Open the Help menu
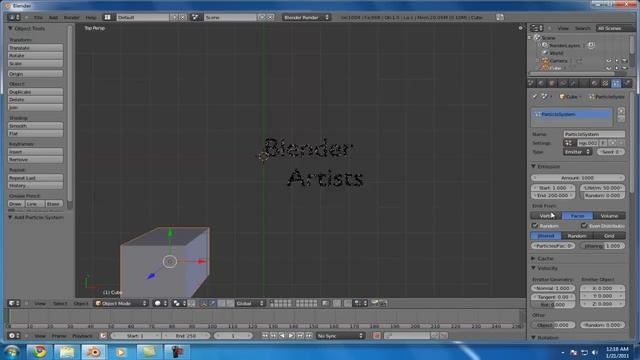This screenshot has width=640, height=360. tap(90, 18)
